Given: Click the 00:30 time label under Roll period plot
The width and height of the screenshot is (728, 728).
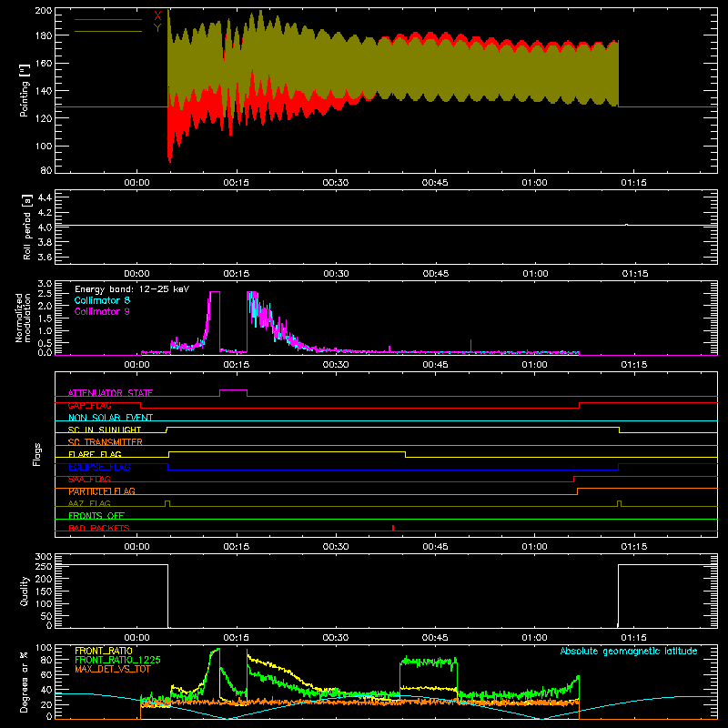Looking at the screenshot, I should pyautogui.click(x=336, y=274).
